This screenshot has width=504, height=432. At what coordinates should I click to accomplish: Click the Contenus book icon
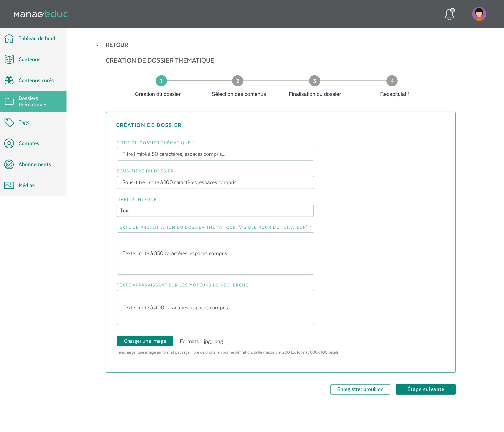pyautogui.click(x=9, y=60)
